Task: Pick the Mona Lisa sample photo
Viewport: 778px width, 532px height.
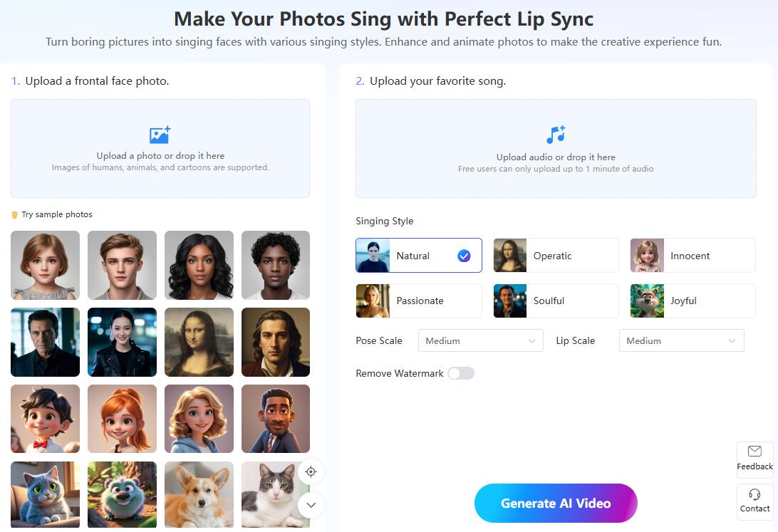Action: 199,342
